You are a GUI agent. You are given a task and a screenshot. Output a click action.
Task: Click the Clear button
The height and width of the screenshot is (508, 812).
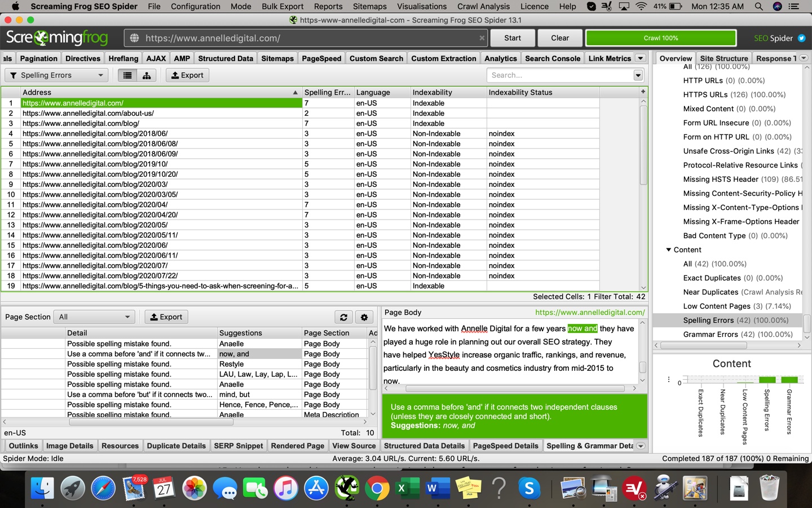560,38
